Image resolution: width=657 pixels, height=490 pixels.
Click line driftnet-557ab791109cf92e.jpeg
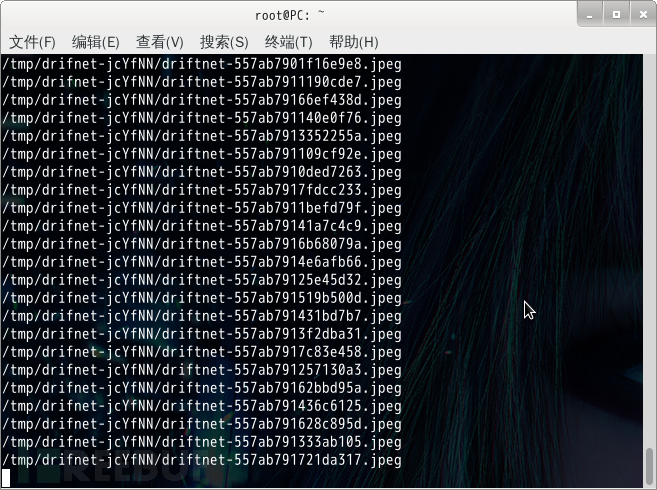pyautogui.click(x=202, y=154)
